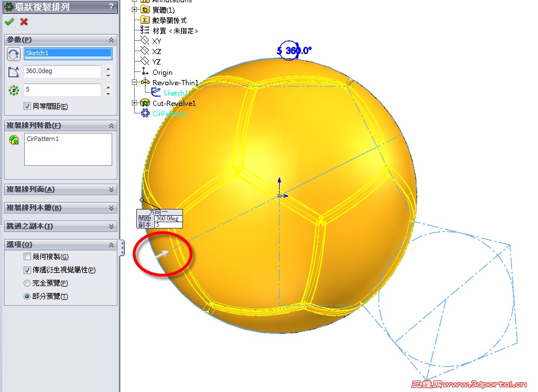Click the circular pattern icon in panel title
Viewport: 538px width, 392px height.
(x=9, y=7)
